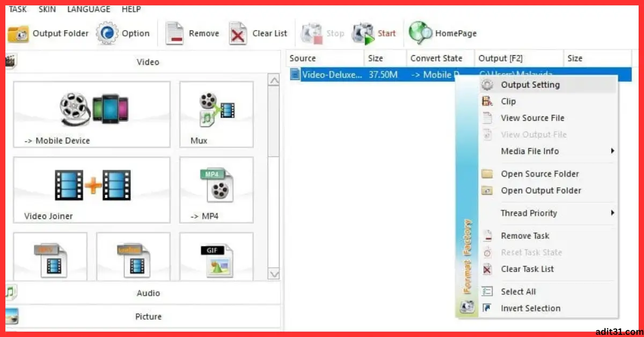Click the video list scroll up arrow
644x337 pixels.
pos(274,80)
